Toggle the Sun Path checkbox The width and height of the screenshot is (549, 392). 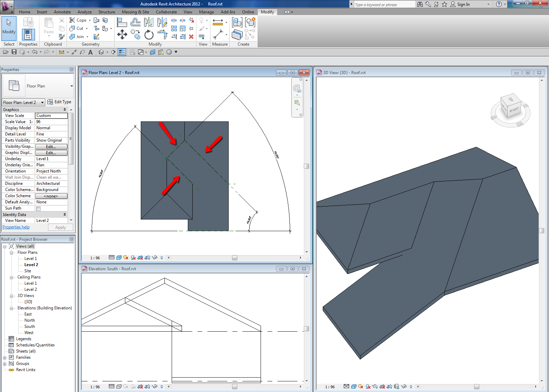[x=38, y=209]
